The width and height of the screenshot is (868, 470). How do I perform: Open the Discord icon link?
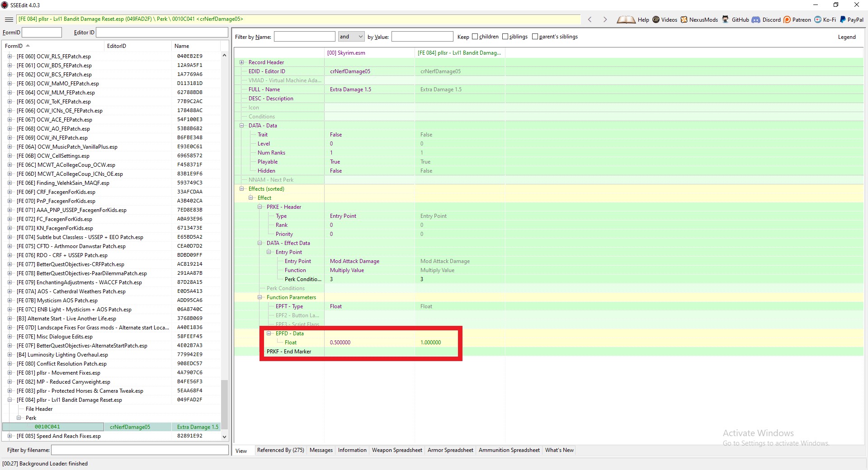pyautogui.click(x=756, y=19)
